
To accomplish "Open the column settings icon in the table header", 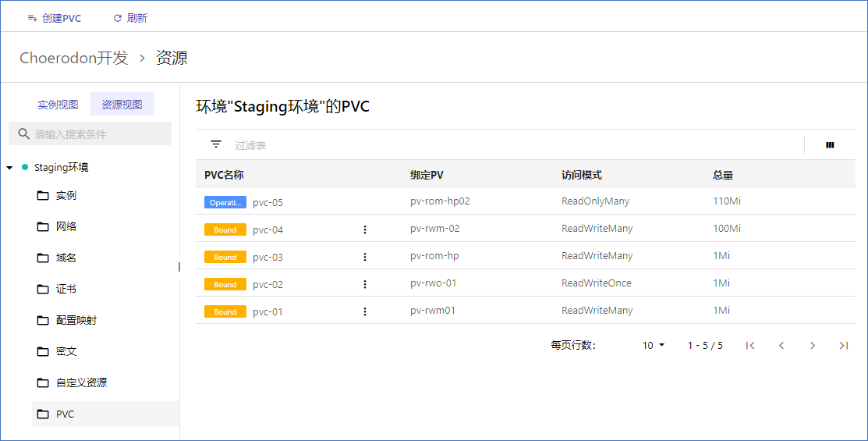I will point(830,145).
